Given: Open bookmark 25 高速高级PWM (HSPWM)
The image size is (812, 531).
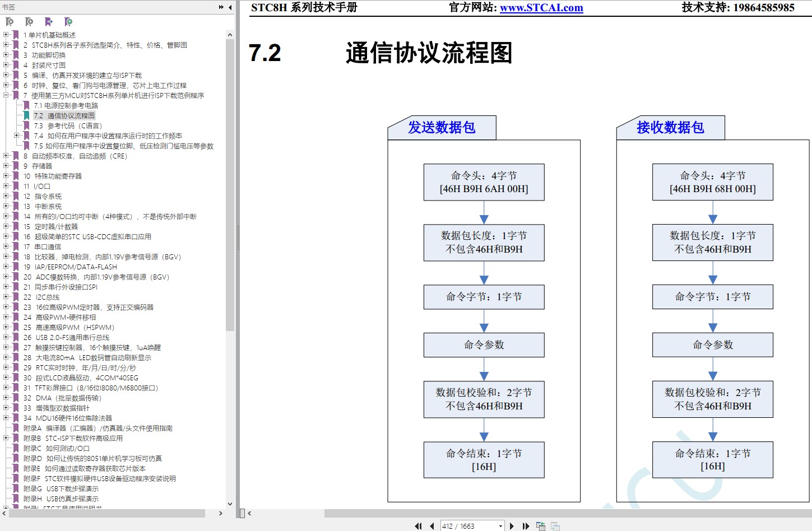Looking at the screenshot, I should [69, 327].
